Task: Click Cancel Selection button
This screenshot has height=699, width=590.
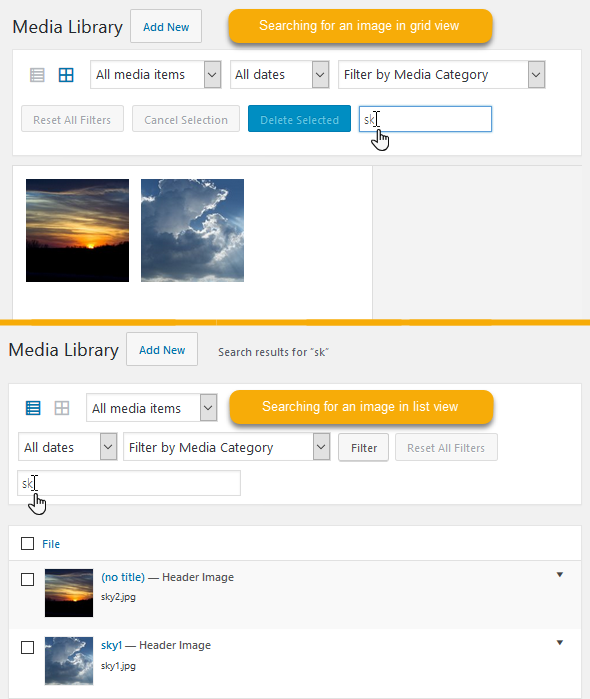Action: click(x=186, y=119)
